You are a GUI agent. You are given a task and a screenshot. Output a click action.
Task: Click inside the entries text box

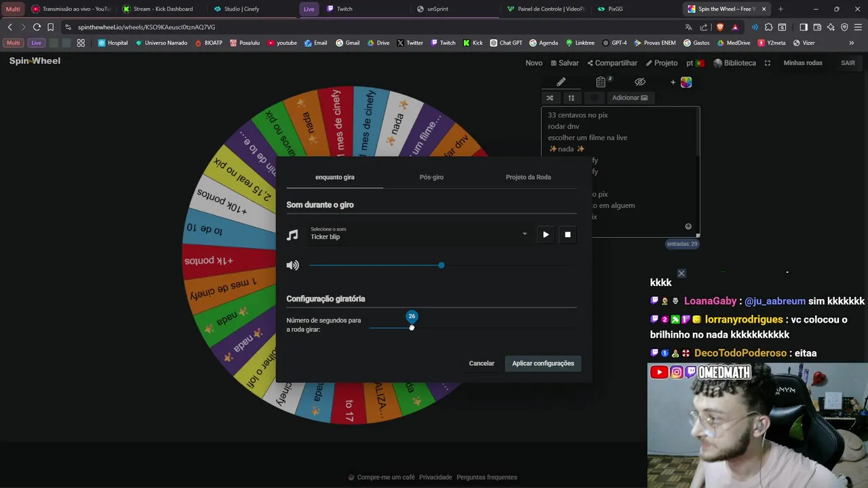coord(620,171)
